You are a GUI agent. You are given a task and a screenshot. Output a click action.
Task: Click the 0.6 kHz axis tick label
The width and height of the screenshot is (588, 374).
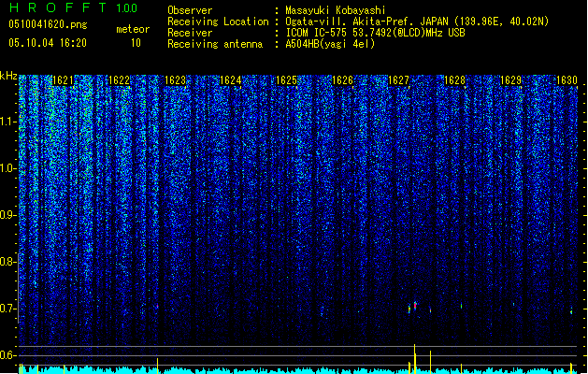tap(7, 355)
